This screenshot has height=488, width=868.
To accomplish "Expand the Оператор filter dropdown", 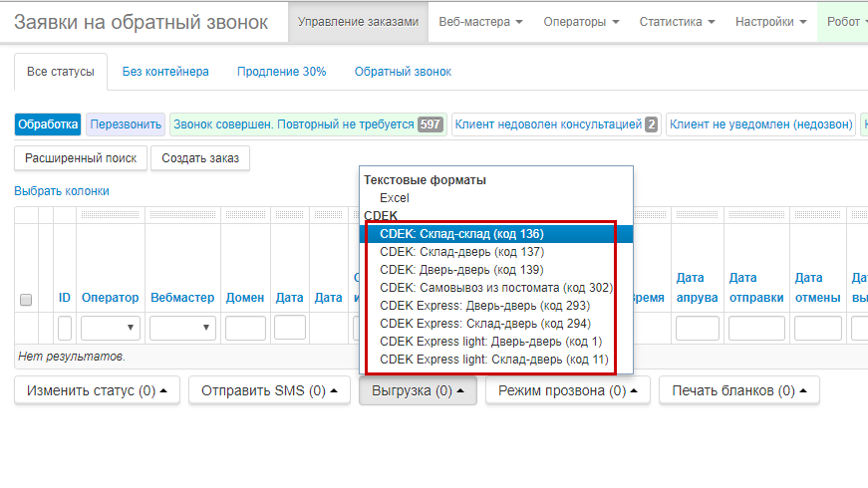I will 110,328.
